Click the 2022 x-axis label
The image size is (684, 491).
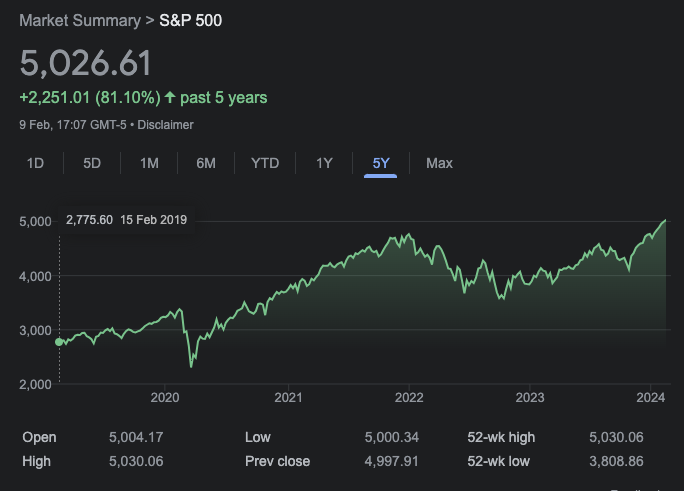[409, 397]
